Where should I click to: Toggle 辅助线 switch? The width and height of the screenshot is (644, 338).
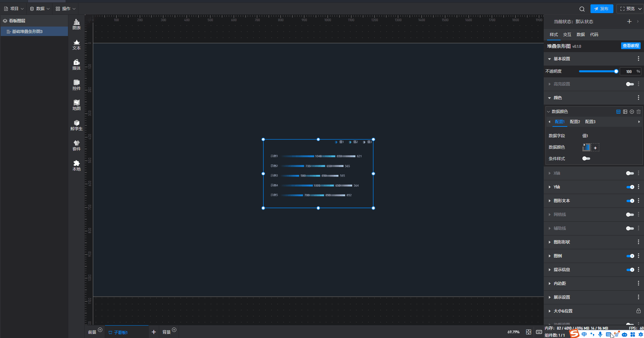tap(630, 228)
